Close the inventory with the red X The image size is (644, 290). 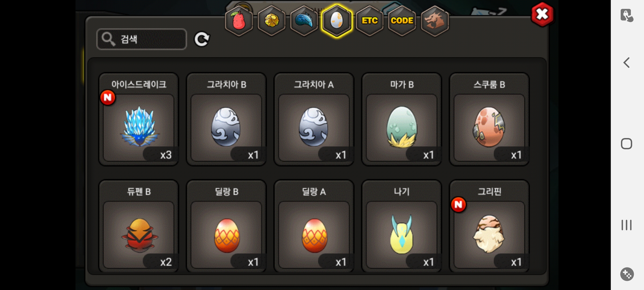pyautogui.click(x=542, y=15)
